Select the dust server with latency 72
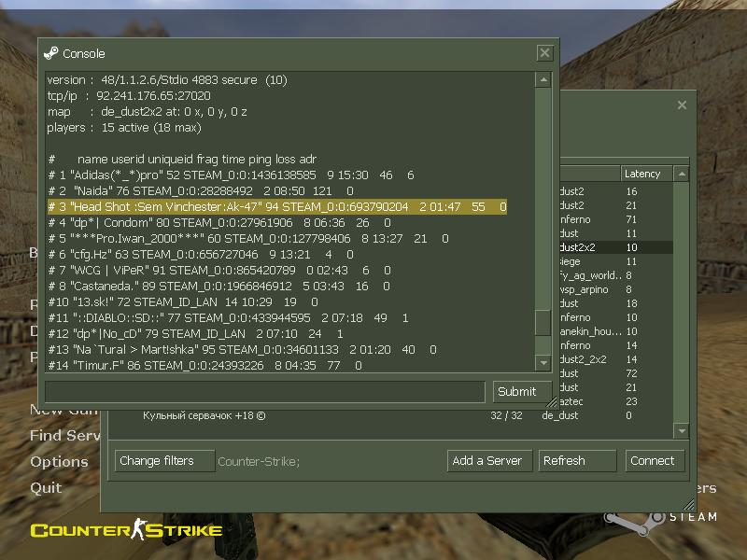This screenshot has height=560, width=747. click(x=616, y=373)
